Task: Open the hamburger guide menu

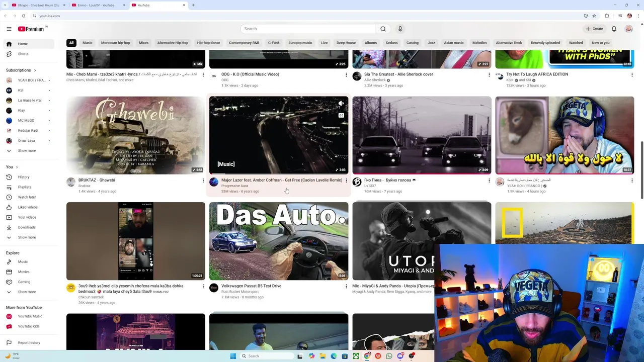Action: [9, 29]
